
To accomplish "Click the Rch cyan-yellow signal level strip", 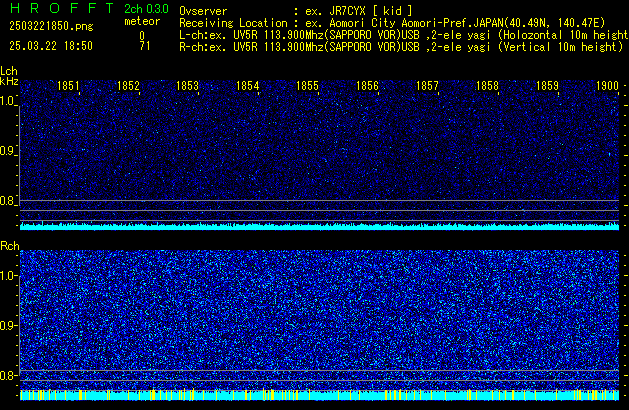I will (319, 395).
